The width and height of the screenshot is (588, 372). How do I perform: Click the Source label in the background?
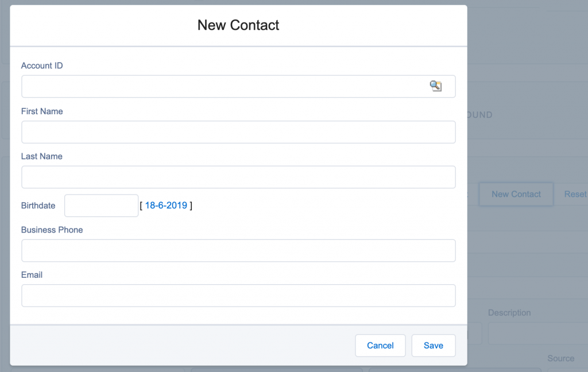(x=560, y=358)
